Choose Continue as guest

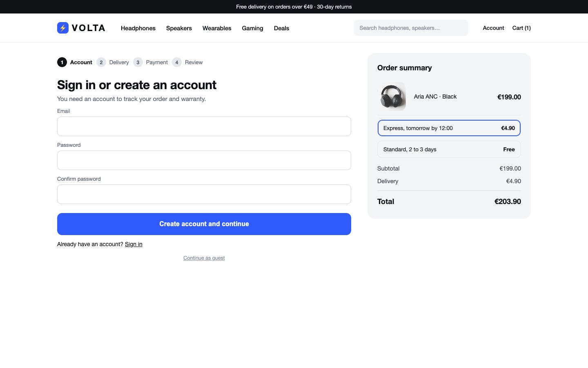204,258
